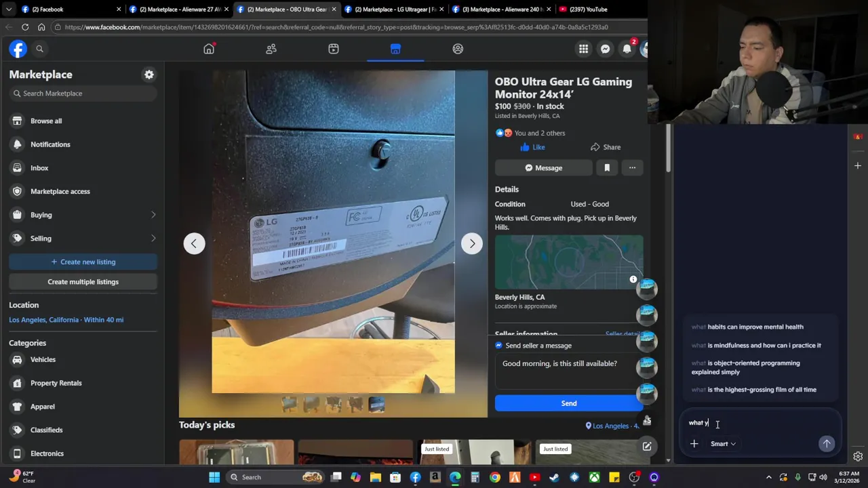Select the last photo thumbnail under the image
Viewport: 868px width, 488px height.
tap(376, 405)
